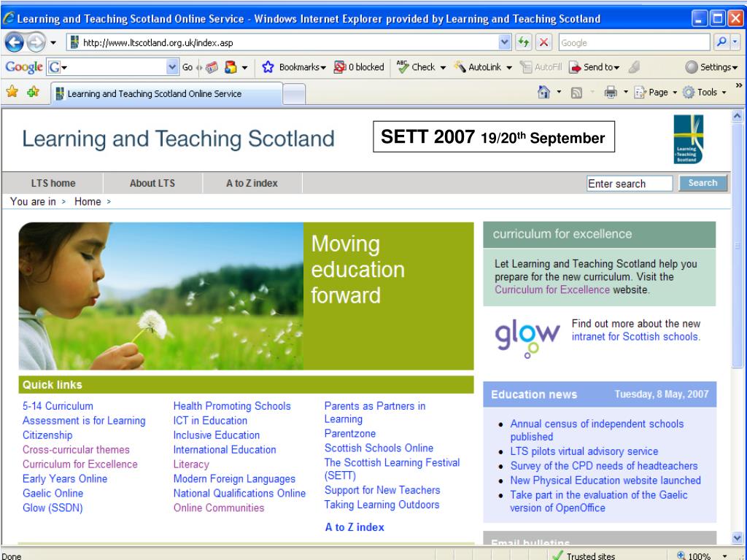Click the Enter search input field

(x=630, y=183)
